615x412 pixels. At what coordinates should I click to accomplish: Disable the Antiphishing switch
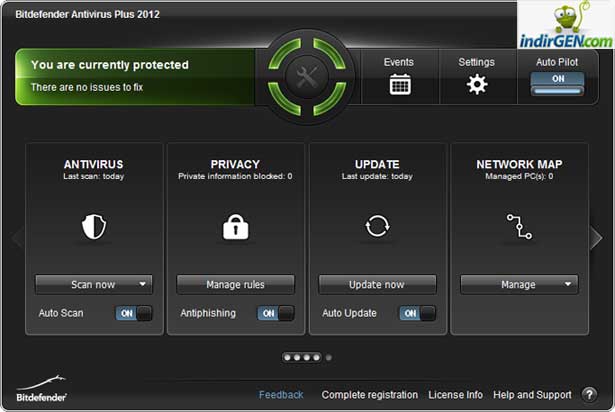(276, 313)
